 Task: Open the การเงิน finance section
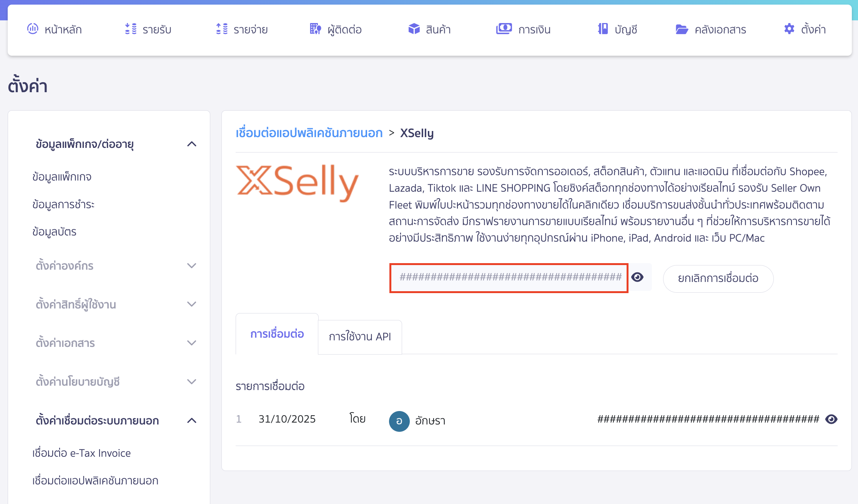click(523, 29)
